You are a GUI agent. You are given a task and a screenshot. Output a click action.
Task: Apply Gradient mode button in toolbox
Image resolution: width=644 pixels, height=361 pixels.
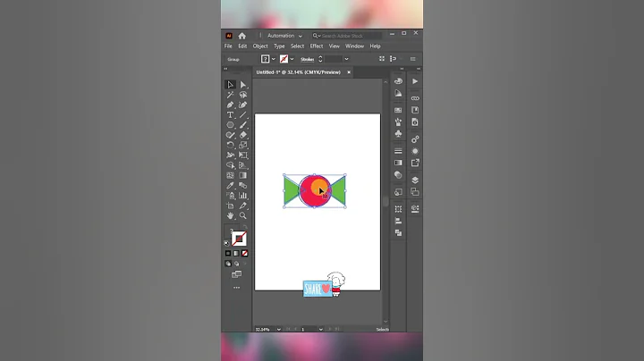(236, 254)
